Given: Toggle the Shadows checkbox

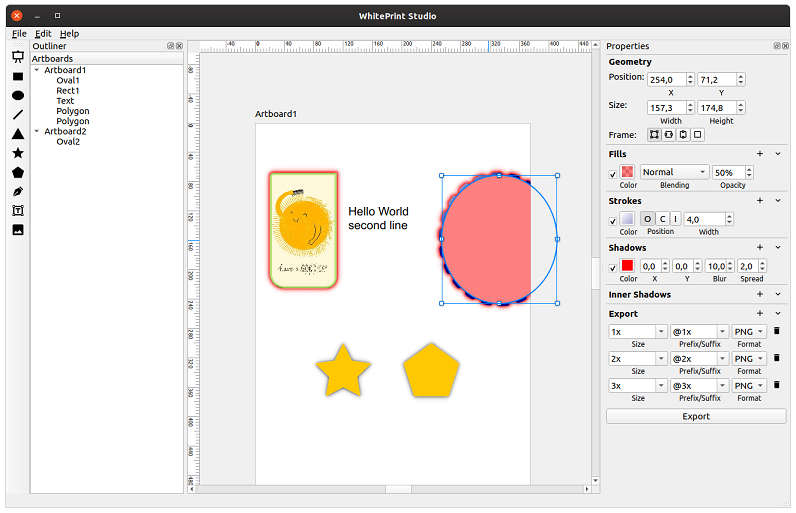Looking at the screenshot, I should tap(613, 268).
